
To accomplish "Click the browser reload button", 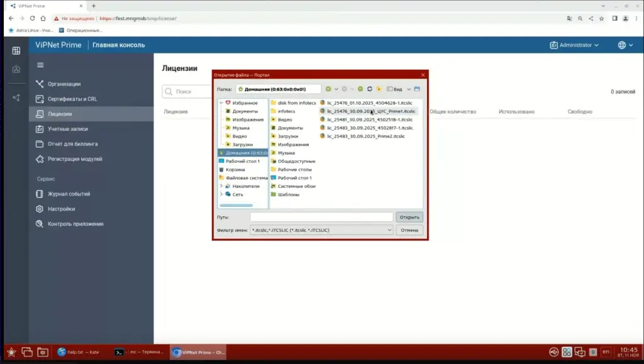I will point(33,18).
